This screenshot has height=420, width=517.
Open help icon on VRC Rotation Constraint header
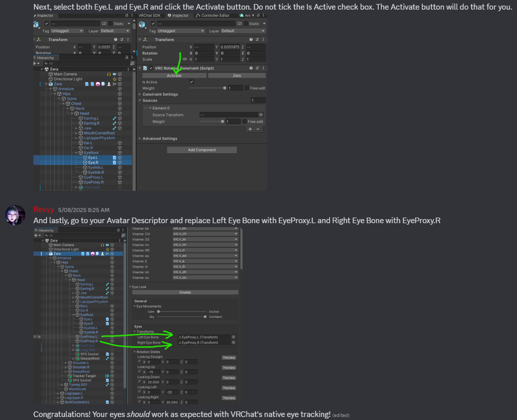point(251,68)
